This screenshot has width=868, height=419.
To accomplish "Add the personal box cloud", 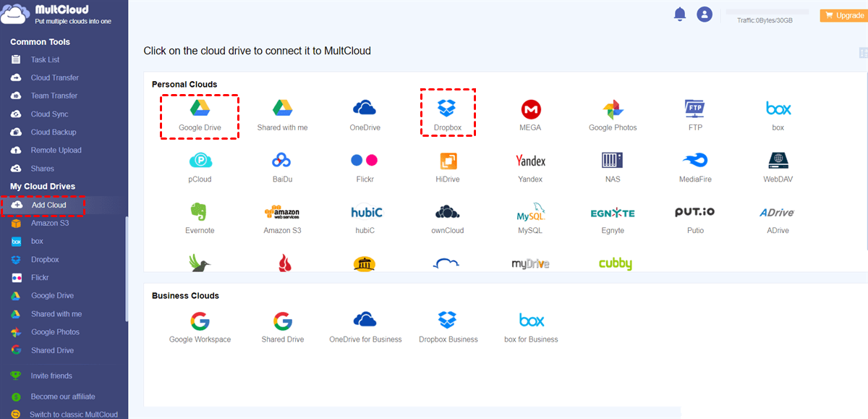I will tap(778, 116).
